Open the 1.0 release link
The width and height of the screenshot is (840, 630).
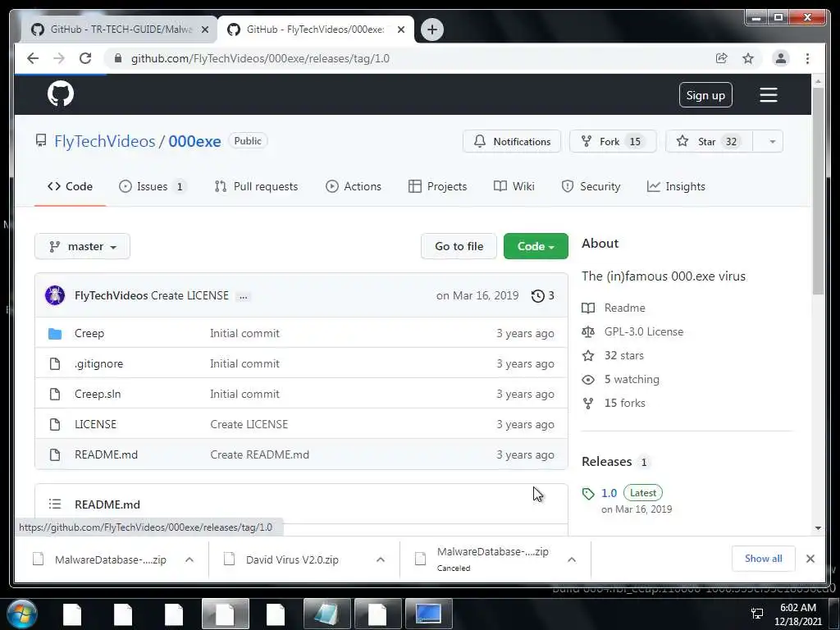pyautogui.click(x=609, y=493)
